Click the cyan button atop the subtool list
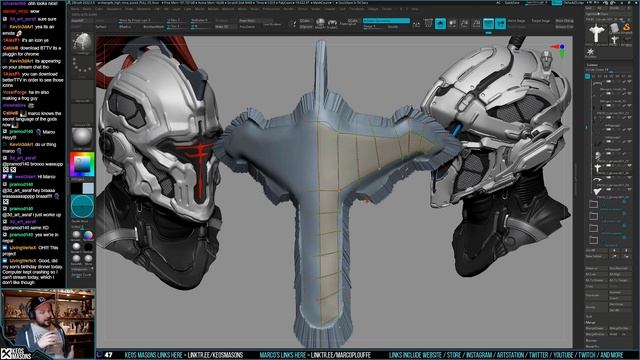Viewport: 640px width, 360px height. (587, 76)
